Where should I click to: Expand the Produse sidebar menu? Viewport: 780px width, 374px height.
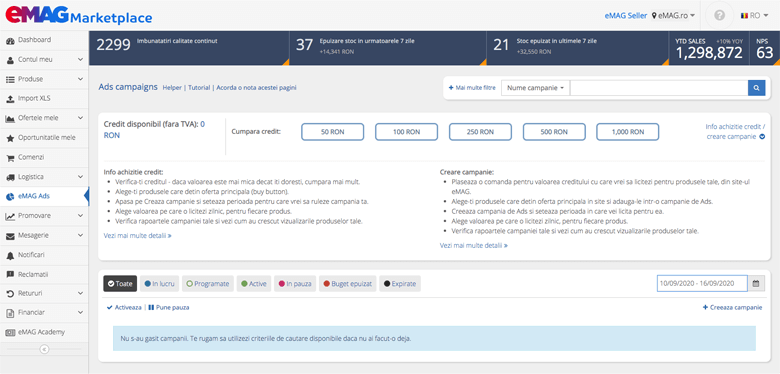click(44, 79)
